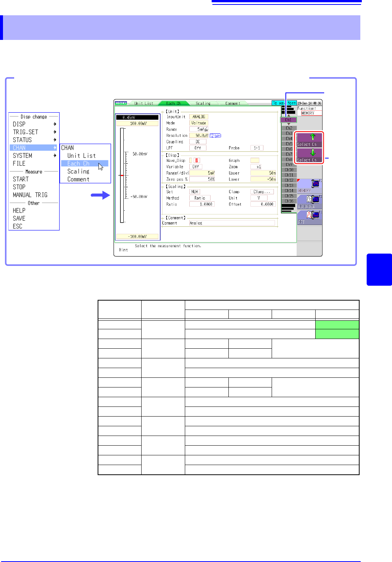The image size is (392, 562).
Task: Click the Zero pos 50% field
Action: click(x=202, y=179)
